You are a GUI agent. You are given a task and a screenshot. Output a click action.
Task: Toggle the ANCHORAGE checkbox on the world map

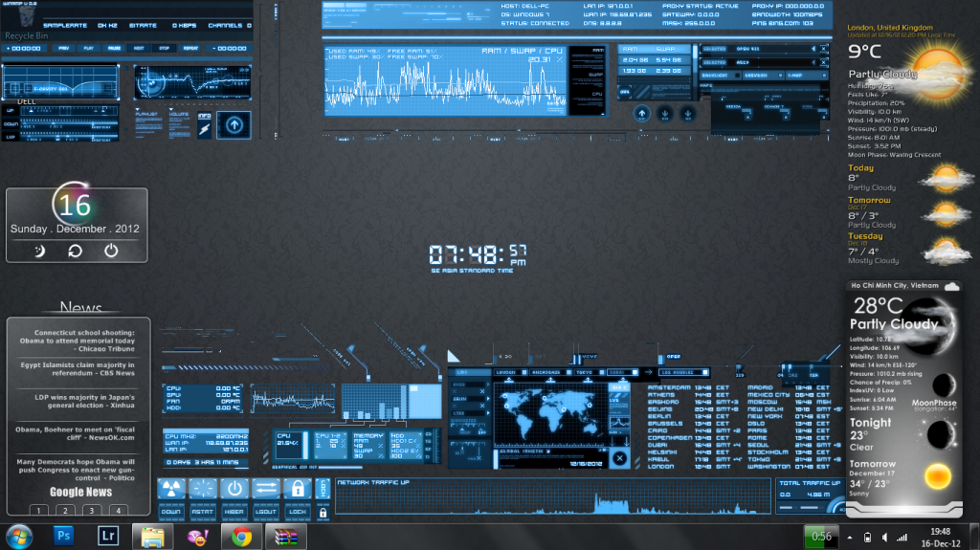click(568, 372)
